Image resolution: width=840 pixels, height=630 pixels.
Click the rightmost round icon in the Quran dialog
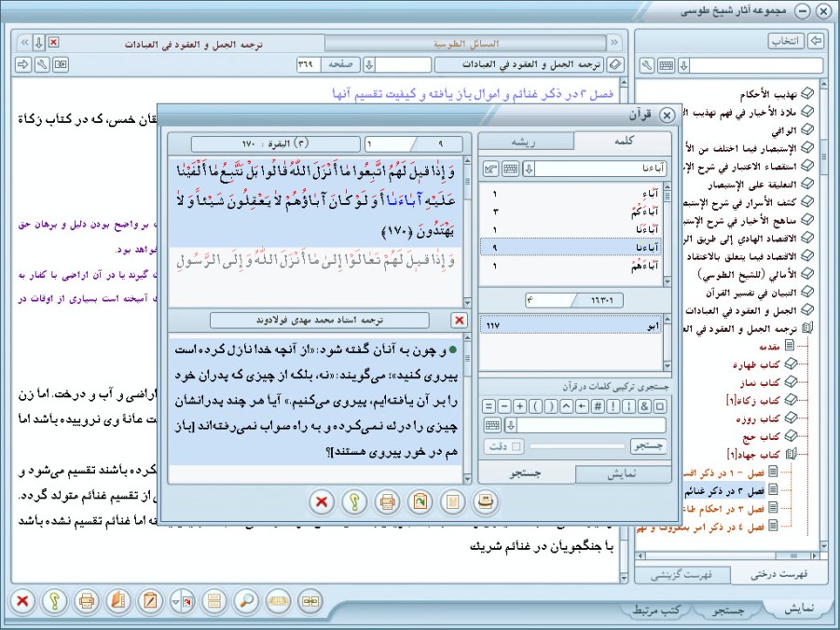(x=485, y=502)
